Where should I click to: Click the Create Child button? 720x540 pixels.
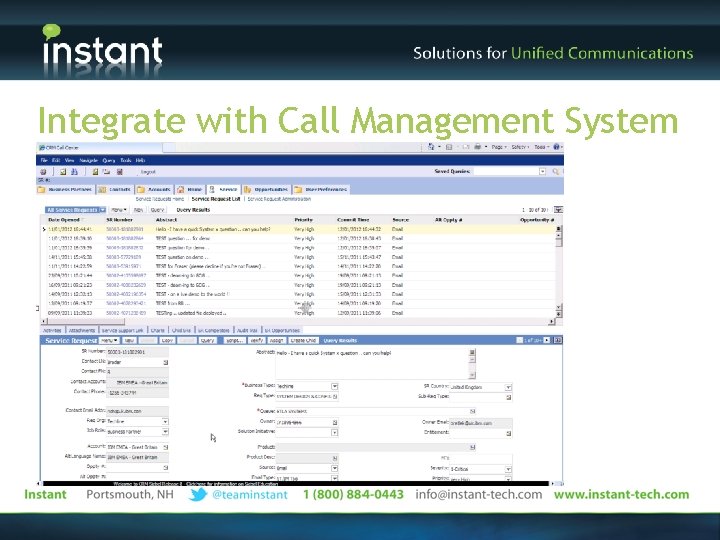pyautogui.click(x=303, y=340)
